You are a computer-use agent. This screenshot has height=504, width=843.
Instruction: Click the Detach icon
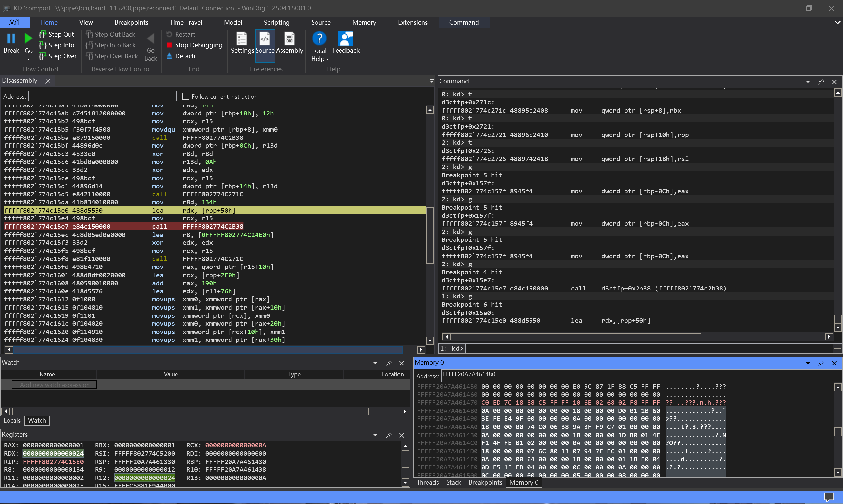[x=169, y=56]
